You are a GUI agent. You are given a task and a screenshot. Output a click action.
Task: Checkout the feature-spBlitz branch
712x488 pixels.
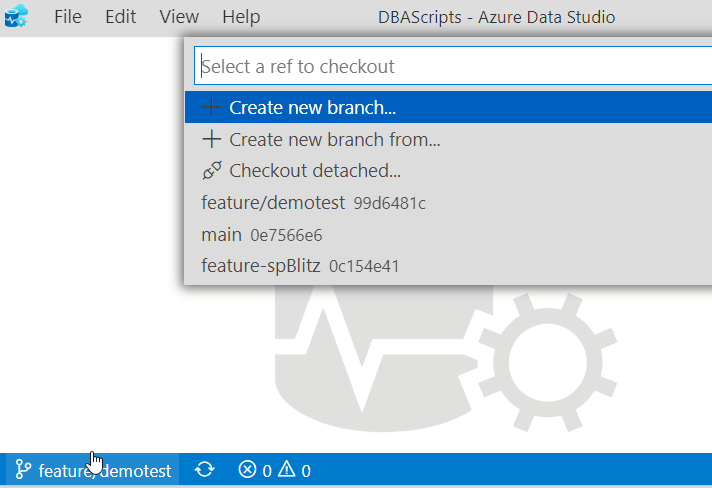(260, 266)
